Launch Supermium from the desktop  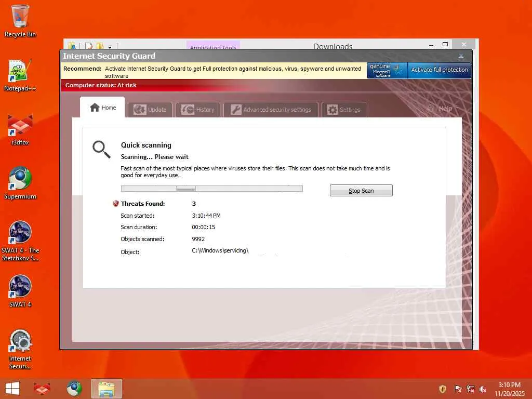click(x=20, y=183)
